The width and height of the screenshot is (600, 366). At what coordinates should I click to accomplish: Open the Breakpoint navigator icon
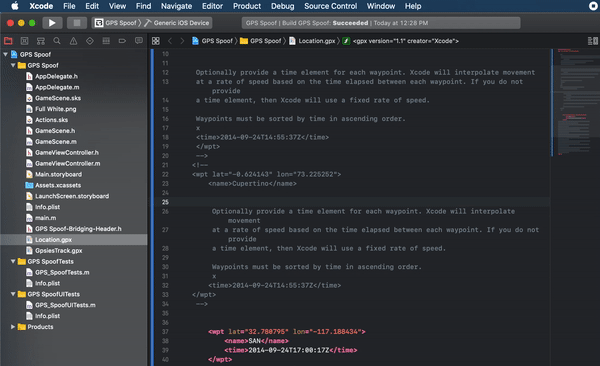pyautogui.click(x=122, y=41)
